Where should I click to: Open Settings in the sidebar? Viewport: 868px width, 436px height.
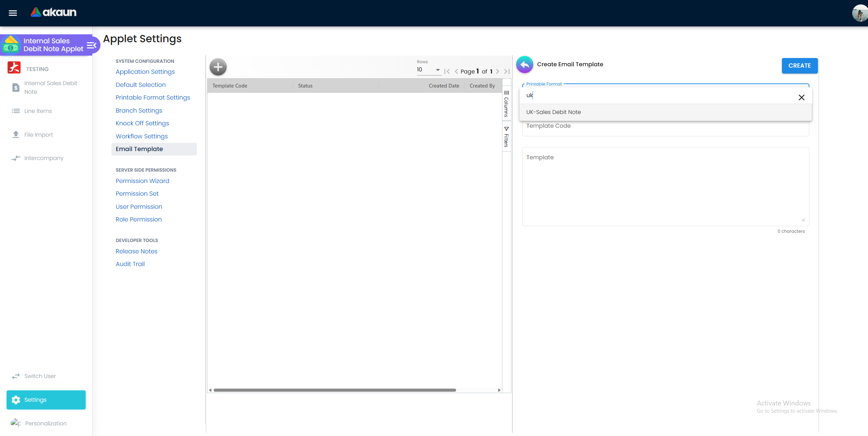(46, 400)
